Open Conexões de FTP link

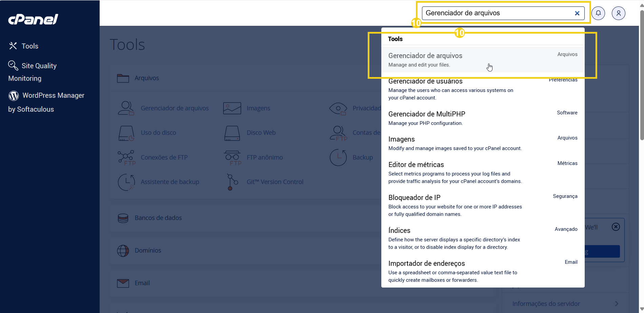164,157
